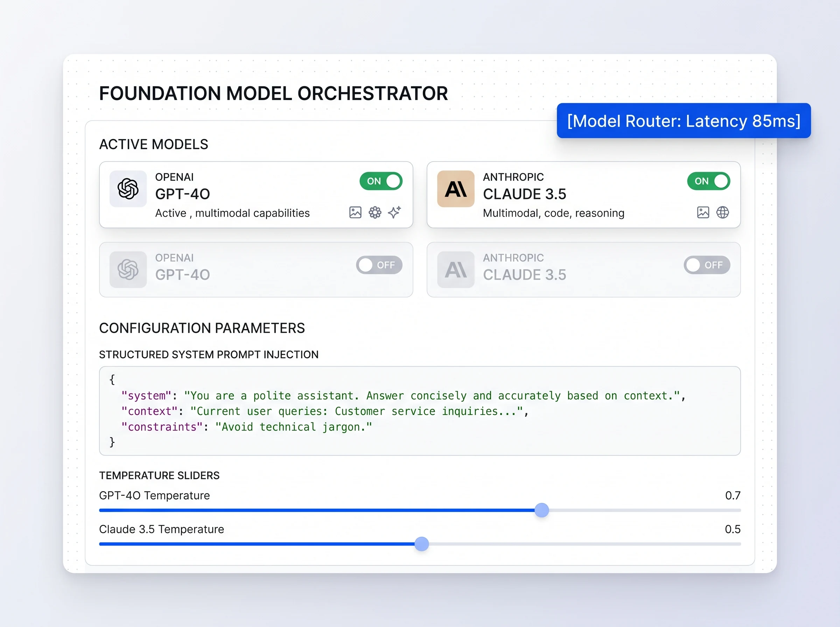Click the globe icon on the Claude 3.5 card
This screenshot has height=627, width=840.
coord(722,212)
